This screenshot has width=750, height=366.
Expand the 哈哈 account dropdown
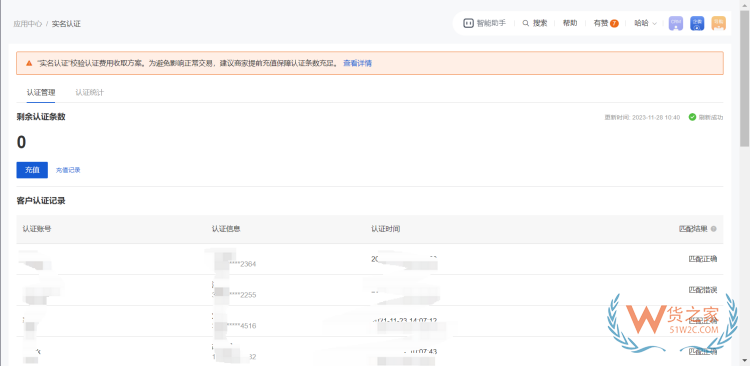pos(646,23)
